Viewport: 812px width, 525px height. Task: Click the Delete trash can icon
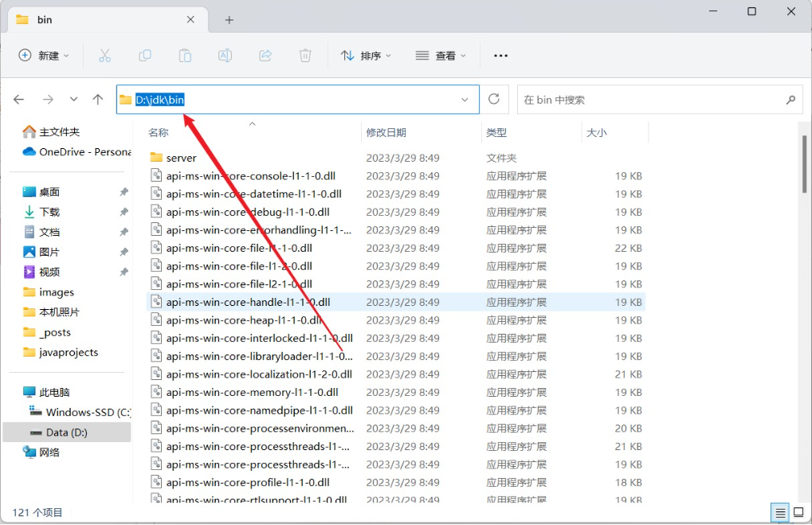(305, 56)
